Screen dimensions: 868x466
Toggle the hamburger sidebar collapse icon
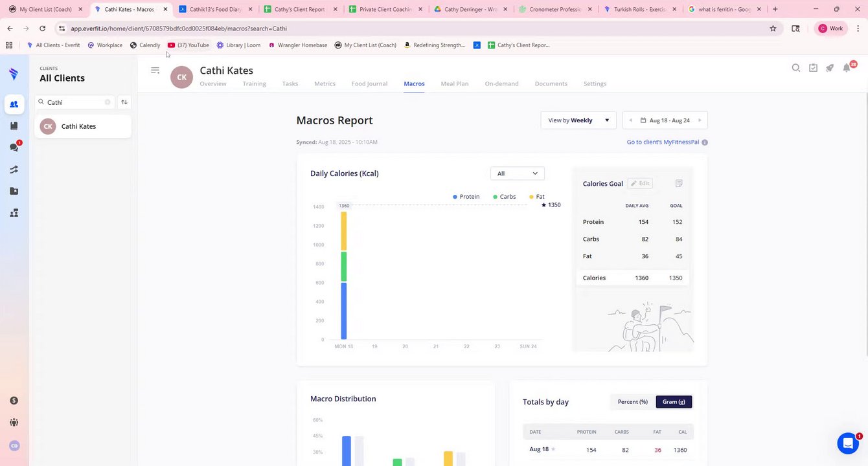coord(155,70)
